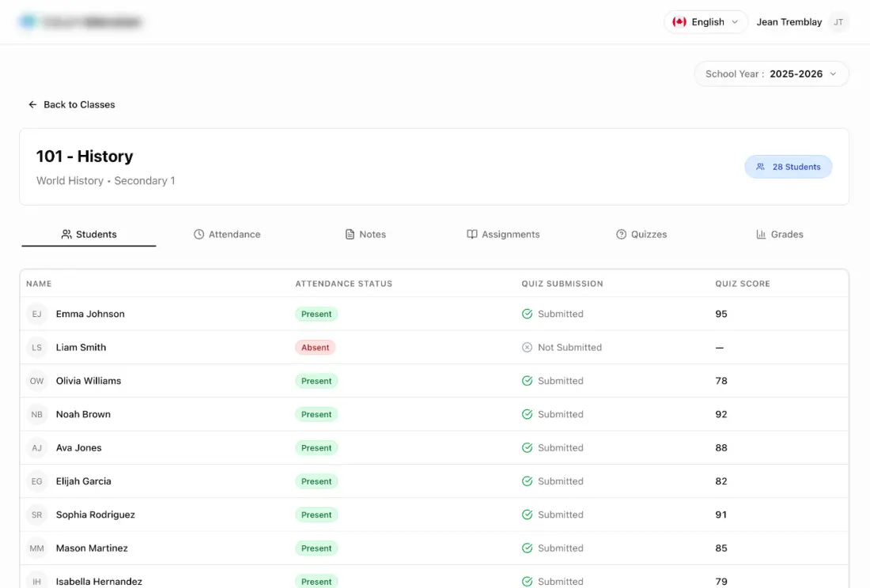Click Emma Johnson's quiz score 95

tap(721, 315)
